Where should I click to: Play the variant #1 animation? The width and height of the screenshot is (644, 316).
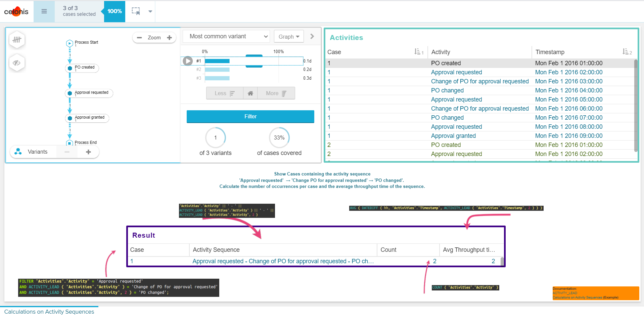pyautogui.click(x=187, y=61)
